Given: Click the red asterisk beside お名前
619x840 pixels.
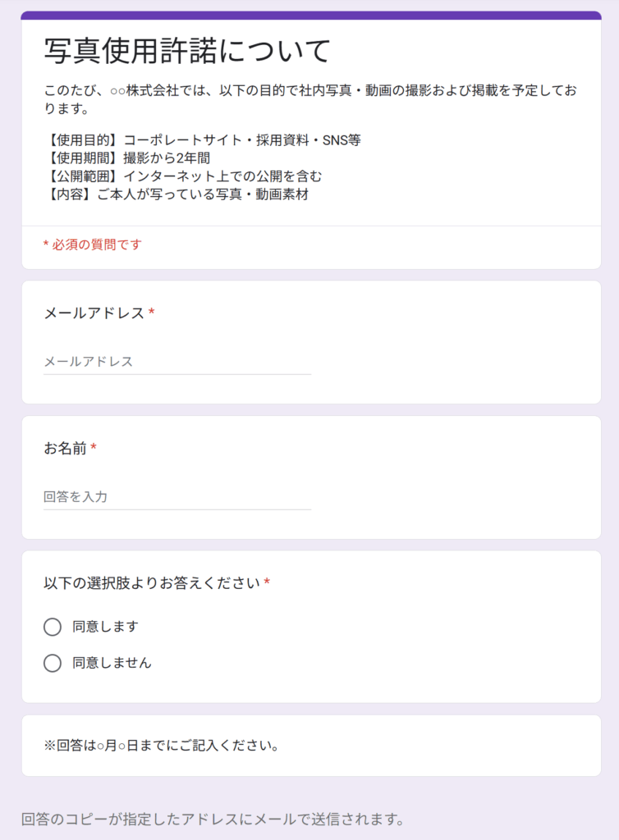Looking at the screenshot, I should point(94,448).
